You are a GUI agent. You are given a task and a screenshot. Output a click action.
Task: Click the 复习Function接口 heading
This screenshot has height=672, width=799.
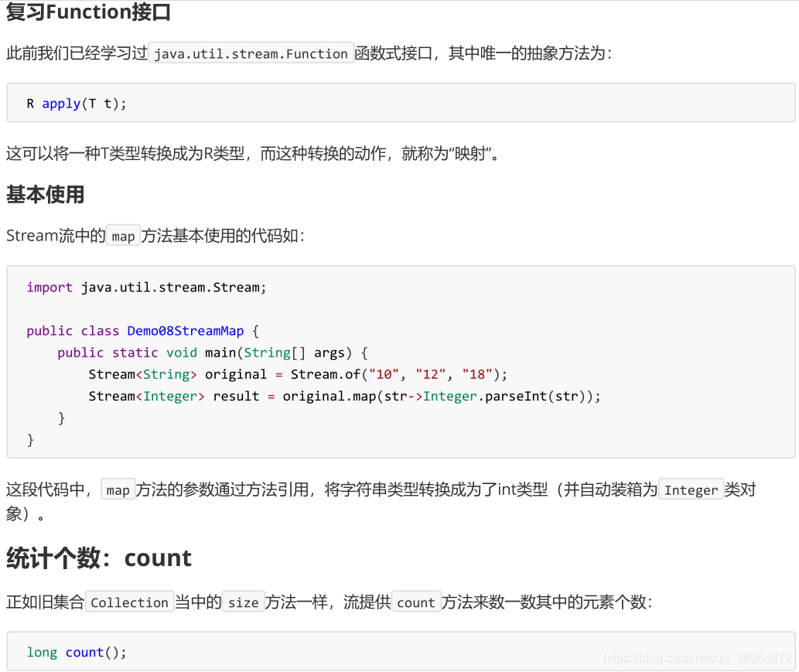point(88,12)
